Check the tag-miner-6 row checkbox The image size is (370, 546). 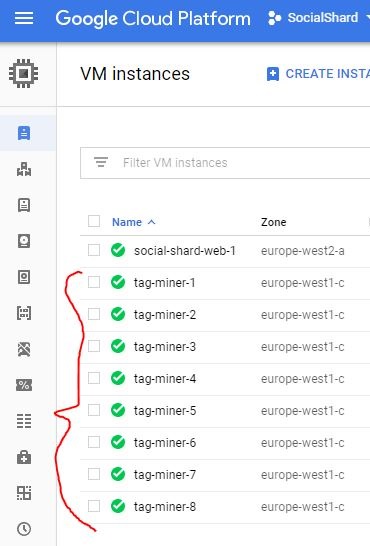tap(94, 442)
